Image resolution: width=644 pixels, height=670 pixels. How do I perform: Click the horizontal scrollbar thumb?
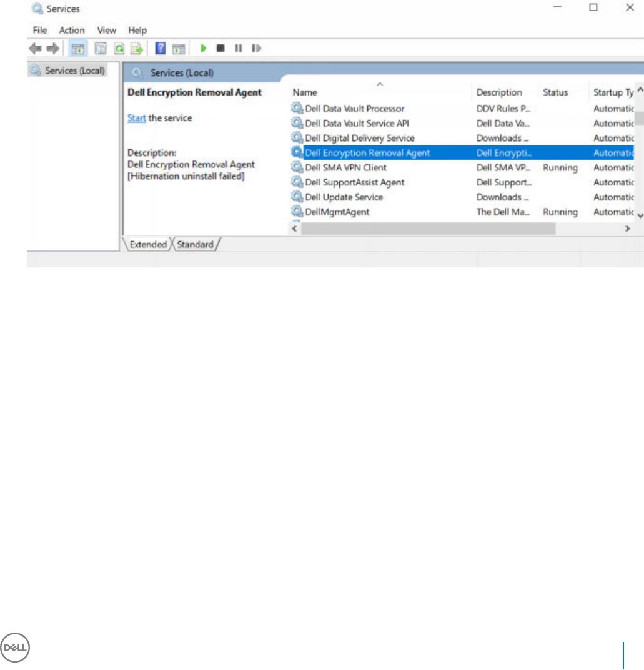[x=429, y=229]
